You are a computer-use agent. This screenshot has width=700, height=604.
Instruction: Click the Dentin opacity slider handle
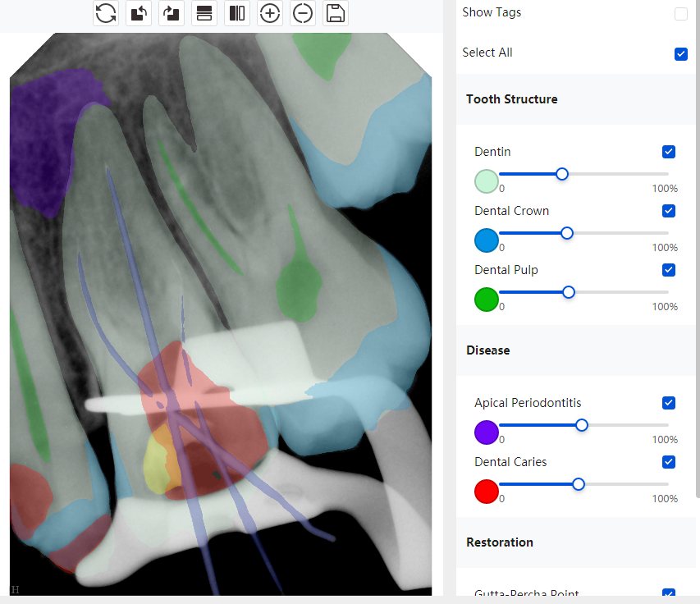pos(562,174)
